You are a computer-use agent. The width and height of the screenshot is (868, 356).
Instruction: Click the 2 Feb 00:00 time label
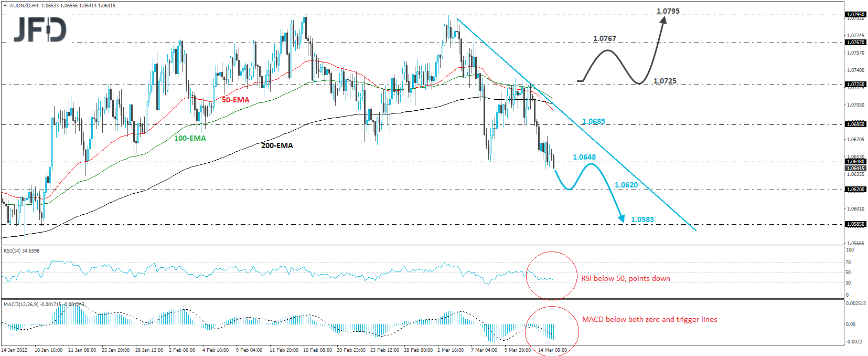pos(182,350)
